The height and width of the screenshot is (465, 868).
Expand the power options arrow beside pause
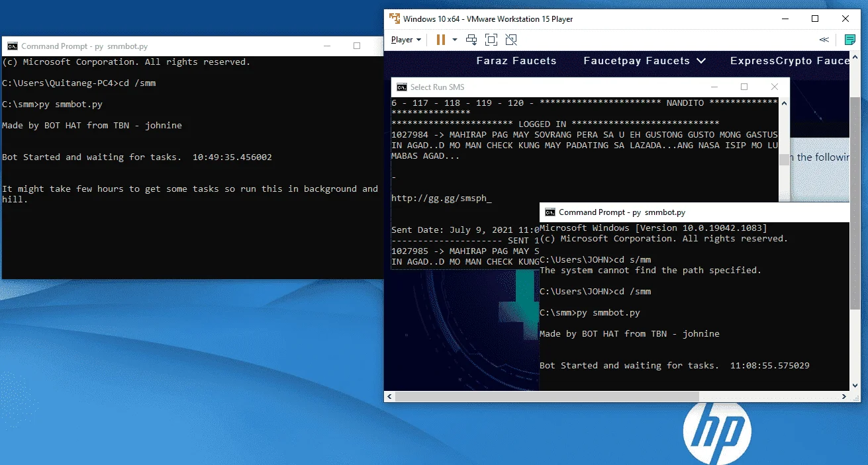pyautogui.click(x=455, y=40)
